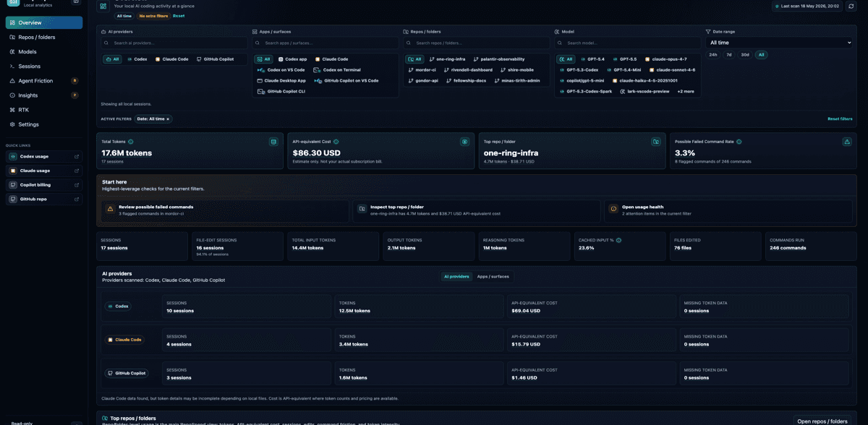Toggle the palantir-observability repo filter
868x425 pixels.
[499, 59]
